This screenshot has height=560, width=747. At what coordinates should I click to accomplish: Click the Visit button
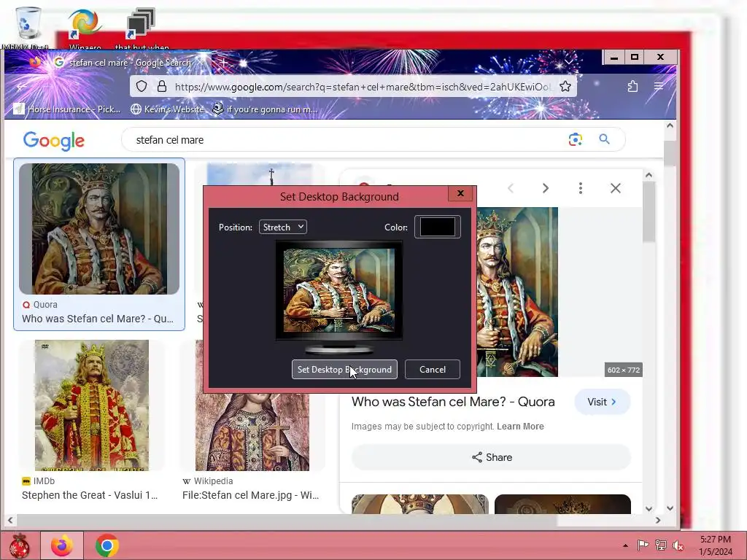coord(602,402)
